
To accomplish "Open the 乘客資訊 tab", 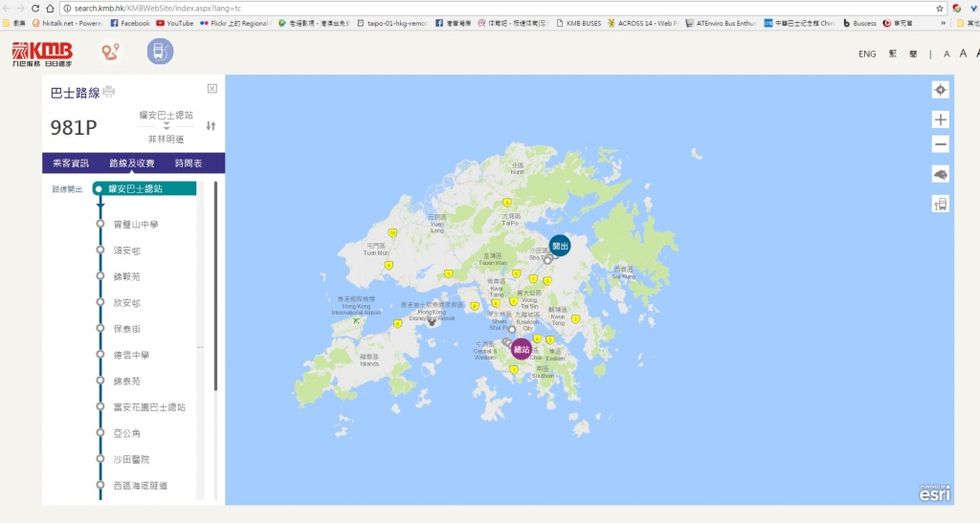I will tap(70, 163).
